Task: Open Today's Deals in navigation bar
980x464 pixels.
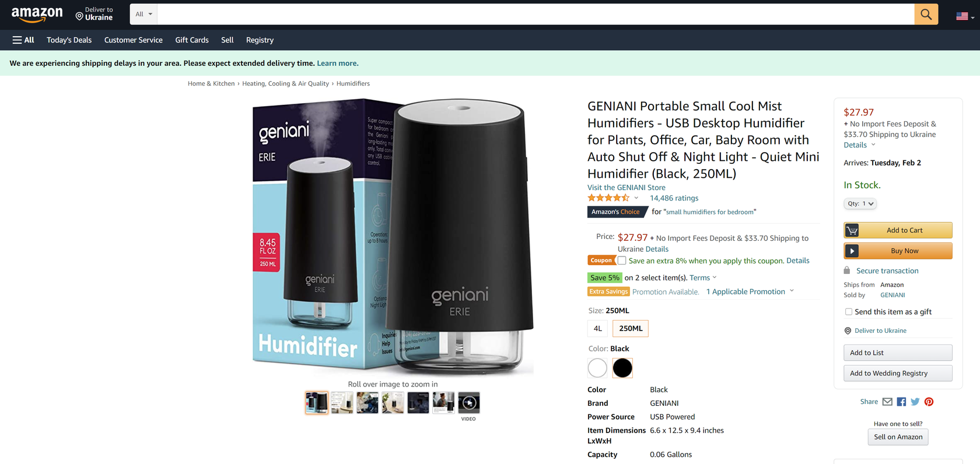Action: 69,40
